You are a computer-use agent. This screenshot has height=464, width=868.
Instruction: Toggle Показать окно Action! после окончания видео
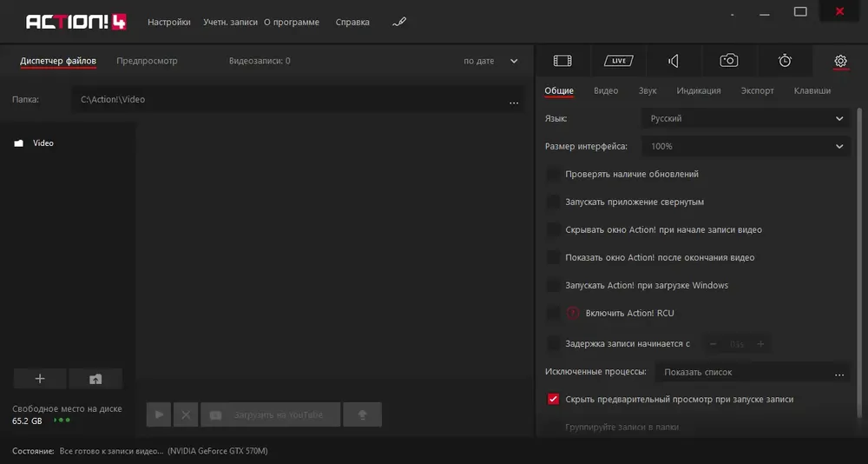(x=553, y=257)
